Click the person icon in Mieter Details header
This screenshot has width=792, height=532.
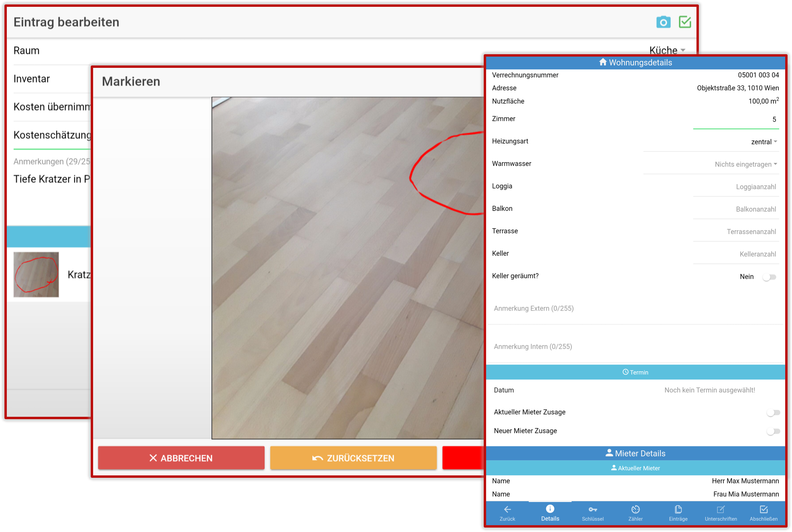pos(609,453)
